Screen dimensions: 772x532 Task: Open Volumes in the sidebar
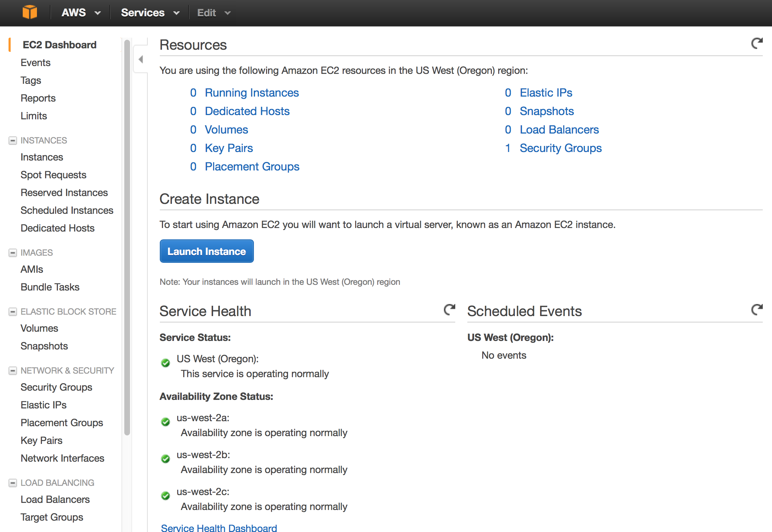(39, 328)
